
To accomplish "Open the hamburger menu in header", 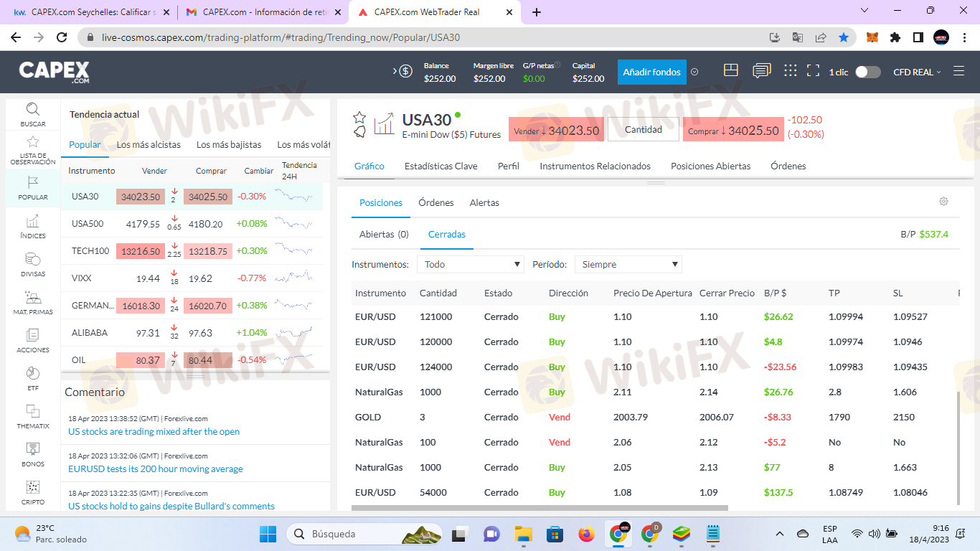I will click(958, 71).
